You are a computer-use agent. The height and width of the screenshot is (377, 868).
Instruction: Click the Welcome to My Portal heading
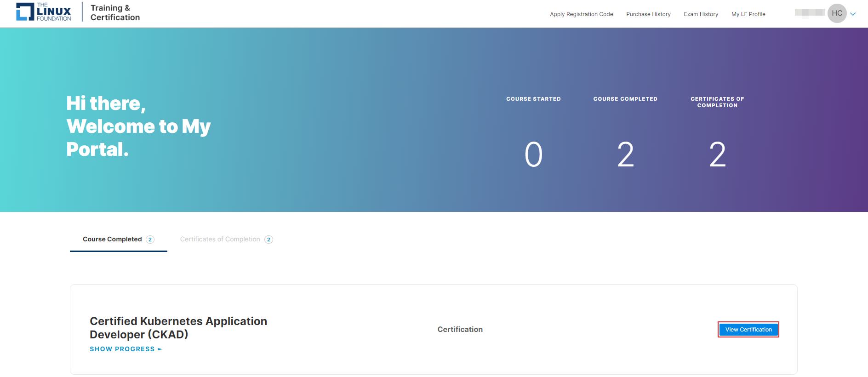(138, 126)
